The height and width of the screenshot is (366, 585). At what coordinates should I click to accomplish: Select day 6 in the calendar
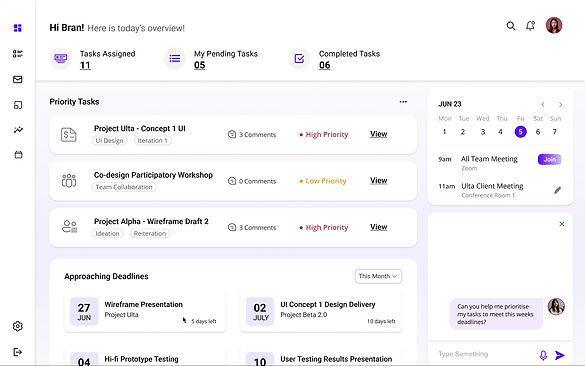pyautogui.click(x=538, y=132)
